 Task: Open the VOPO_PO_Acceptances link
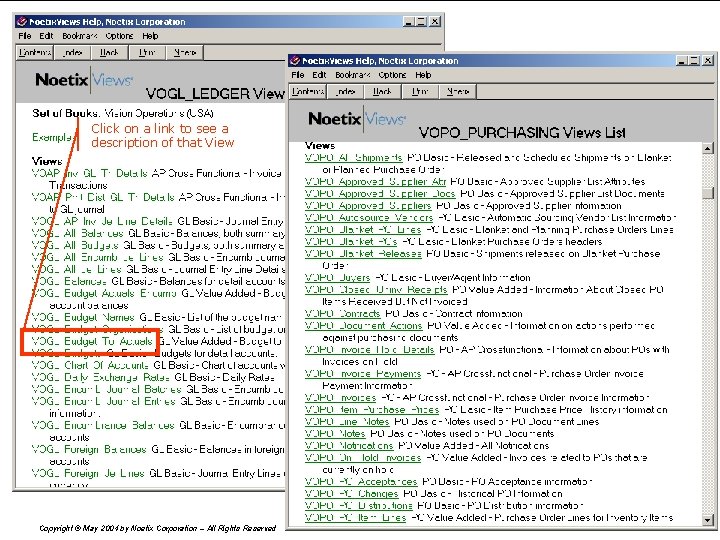[x=360, y=482]
